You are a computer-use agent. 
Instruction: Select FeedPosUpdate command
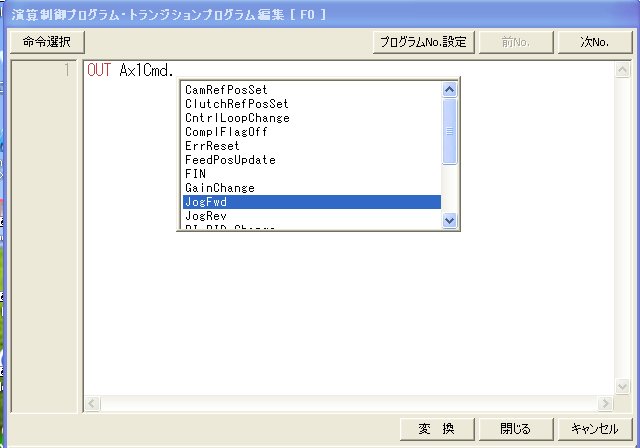(230, 160)
